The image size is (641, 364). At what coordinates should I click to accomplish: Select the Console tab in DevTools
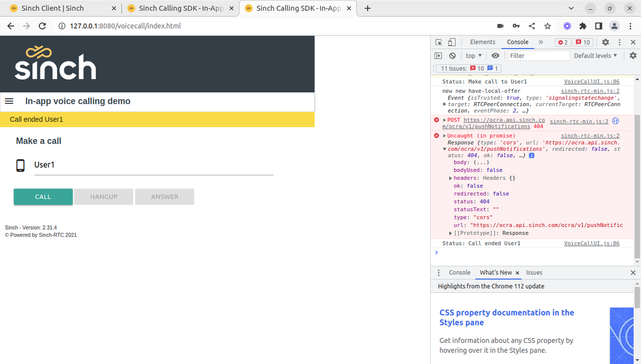tap(518, 42)
